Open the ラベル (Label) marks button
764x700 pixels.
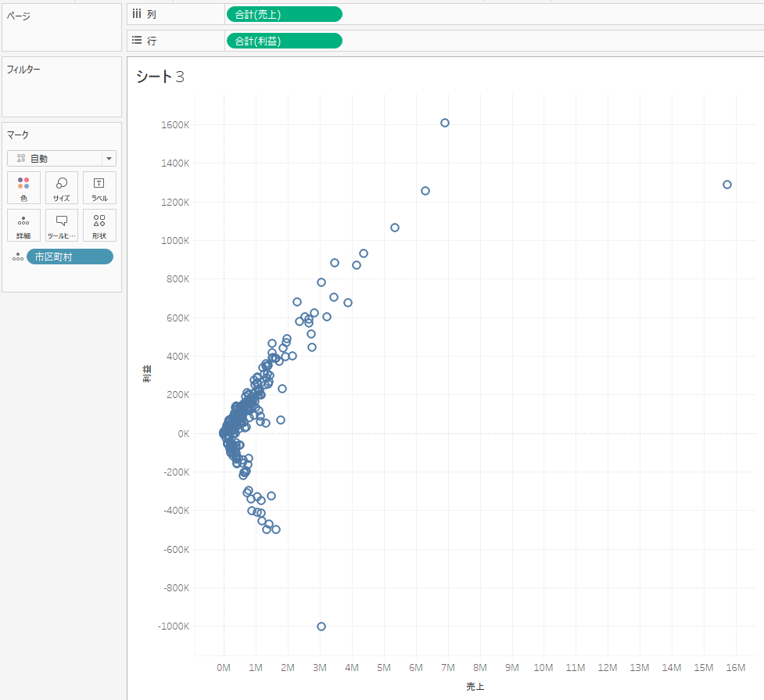(x=99, y=188)
